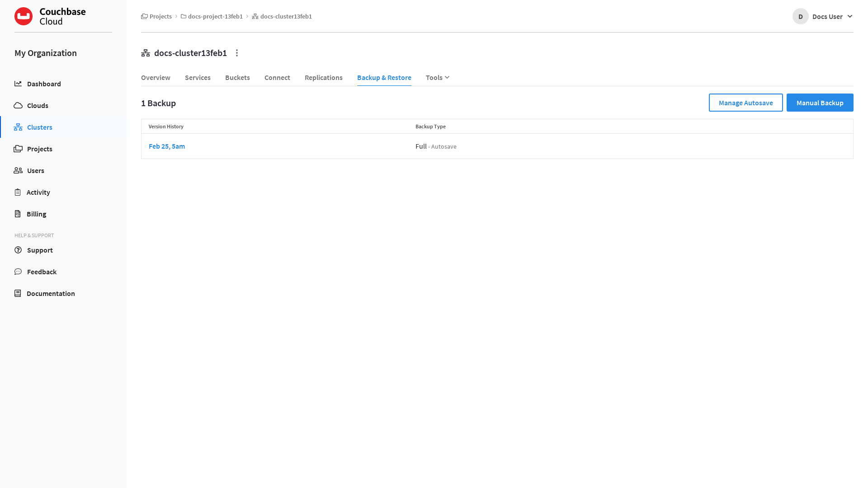
Task: Switch to the Buckets tab
Action: [x=237, y=77]
